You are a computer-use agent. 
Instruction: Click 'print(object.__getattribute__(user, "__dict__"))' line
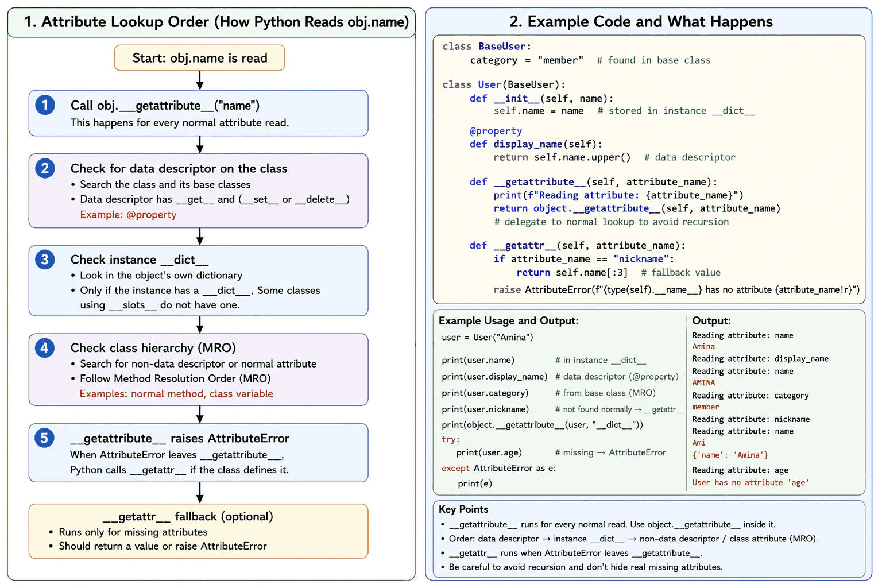(x=542, y=425)
